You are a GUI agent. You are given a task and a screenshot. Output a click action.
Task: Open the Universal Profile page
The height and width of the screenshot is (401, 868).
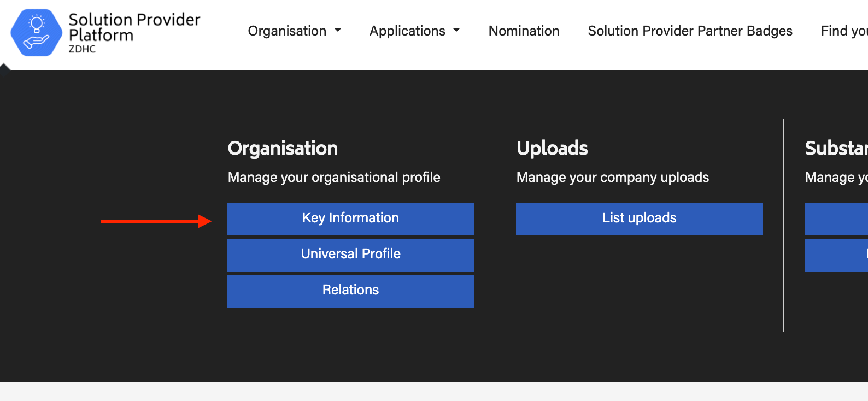(350, 255)
